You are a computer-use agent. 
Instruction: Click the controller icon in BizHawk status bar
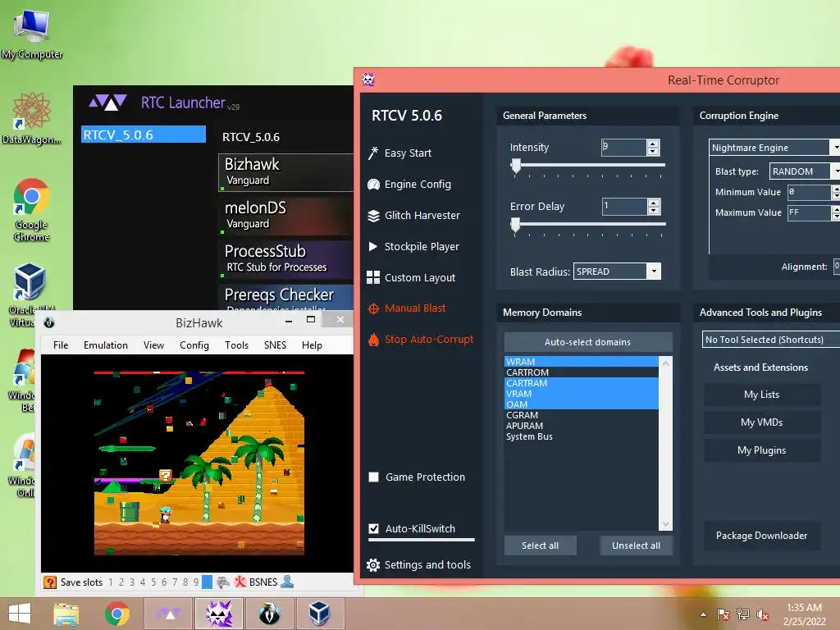tap(223, 582)
